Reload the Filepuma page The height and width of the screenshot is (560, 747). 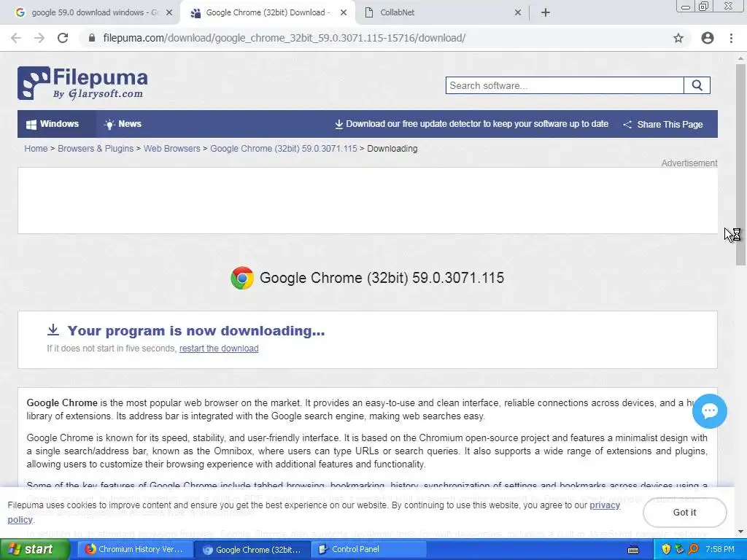(x=63, y=38)
